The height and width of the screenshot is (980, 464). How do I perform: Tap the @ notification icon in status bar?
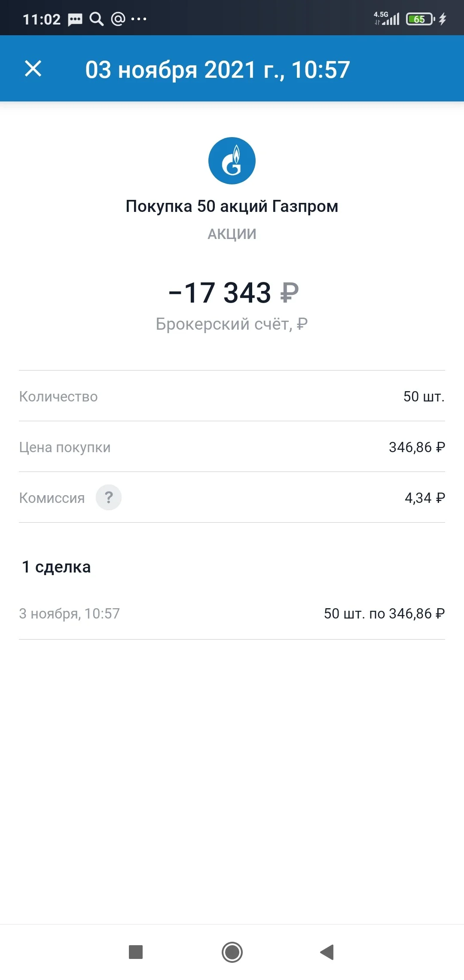pos(118,19)
